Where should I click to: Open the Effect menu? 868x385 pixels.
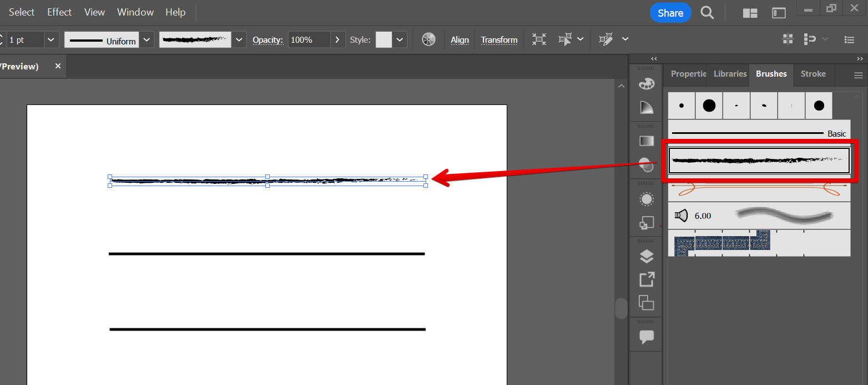click(59, 12)
